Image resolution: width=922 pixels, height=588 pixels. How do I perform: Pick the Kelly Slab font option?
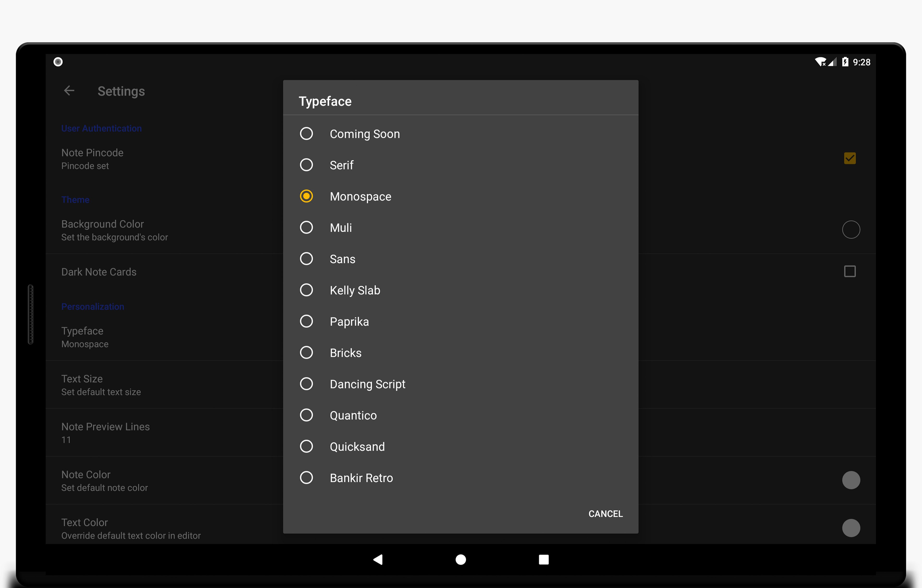coord(461,290)
